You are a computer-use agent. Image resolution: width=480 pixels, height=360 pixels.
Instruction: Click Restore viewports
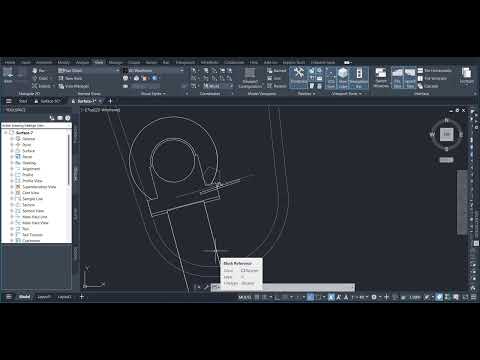(277, 86)
